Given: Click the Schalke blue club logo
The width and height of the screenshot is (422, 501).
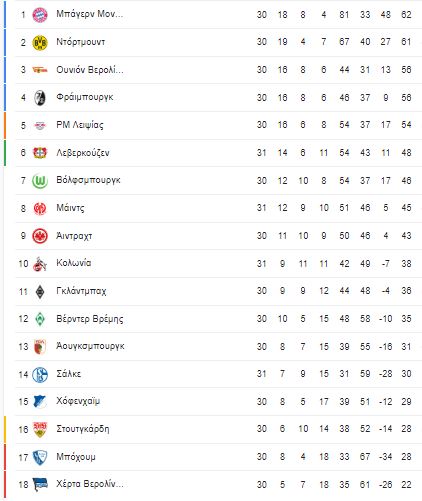Looking at the screenshot, I should click(x=40, y=374).
